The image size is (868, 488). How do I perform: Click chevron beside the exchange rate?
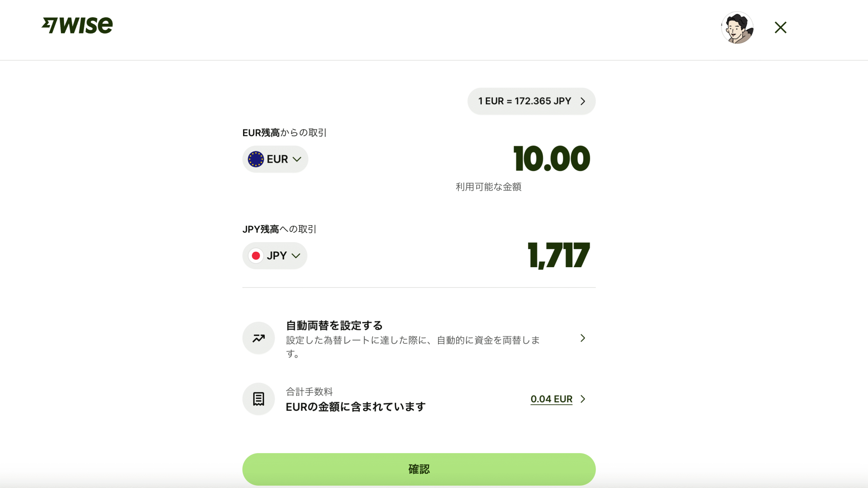click(x=583, y=101)
